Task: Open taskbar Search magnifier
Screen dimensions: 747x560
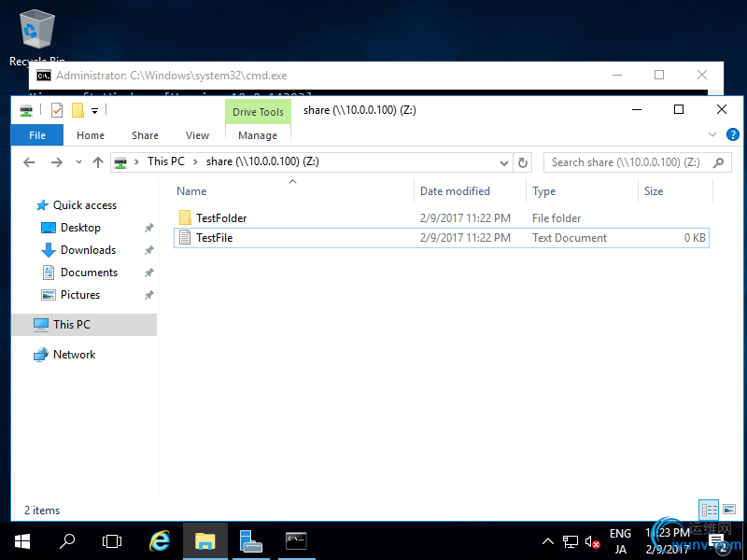Action: (x=67, y=541)
